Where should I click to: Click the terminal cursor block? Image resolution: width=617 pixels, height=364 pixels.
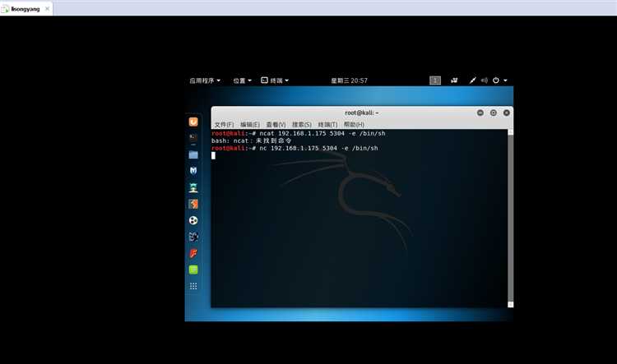coord(213,155)
